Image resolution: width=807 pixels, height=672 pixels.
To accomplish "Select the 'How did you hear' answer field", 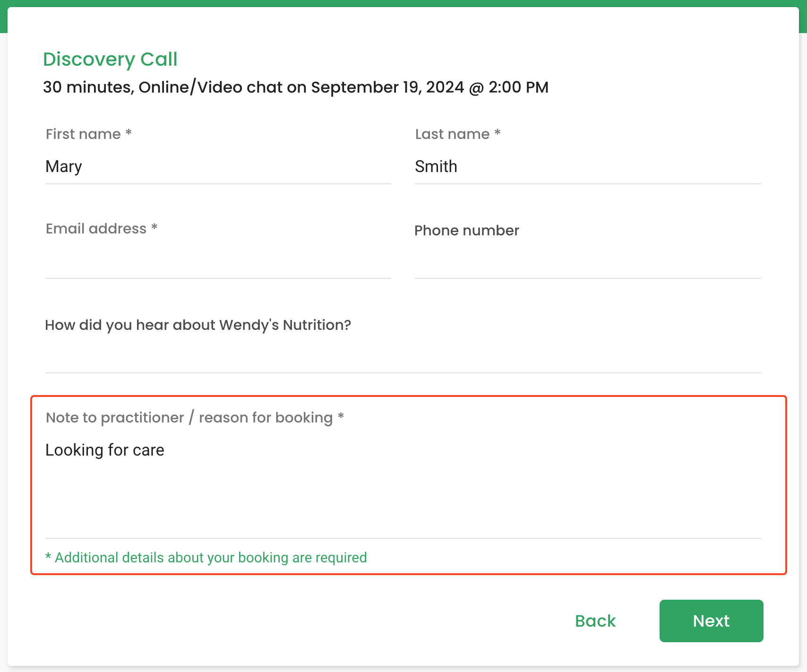I will [x=403, y=356].
